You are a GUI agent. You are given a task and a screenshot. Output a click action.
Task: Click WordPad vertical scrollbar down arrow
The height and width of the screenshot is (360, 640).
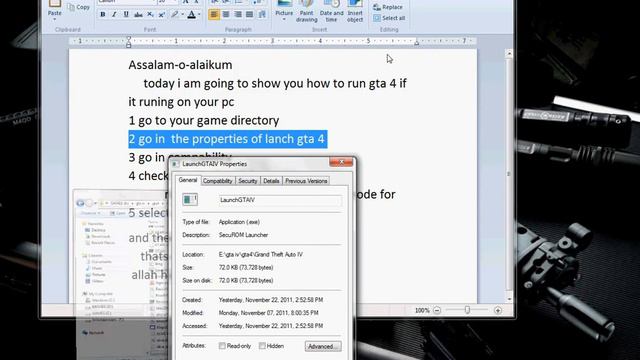point(509,299)
